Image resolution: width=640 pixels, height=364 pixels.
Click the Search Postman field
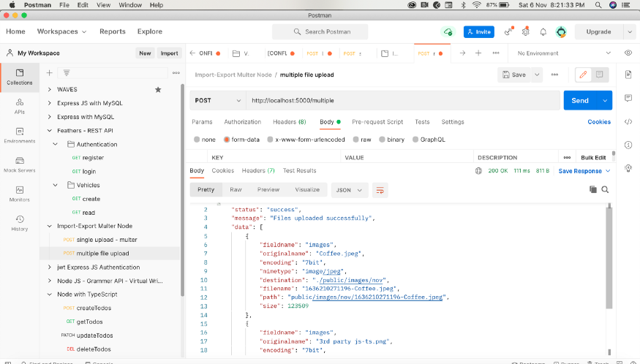[320, 32]
